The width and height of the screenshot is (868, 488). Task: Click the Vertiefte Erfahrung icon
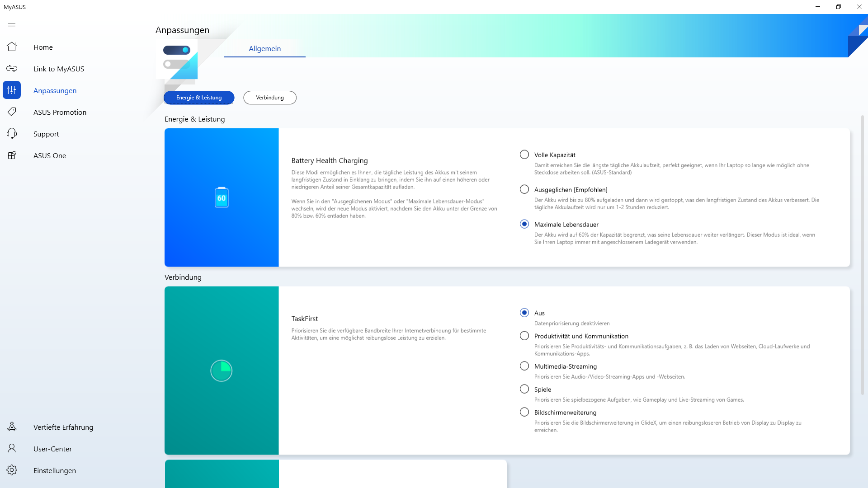click(12, 427)
